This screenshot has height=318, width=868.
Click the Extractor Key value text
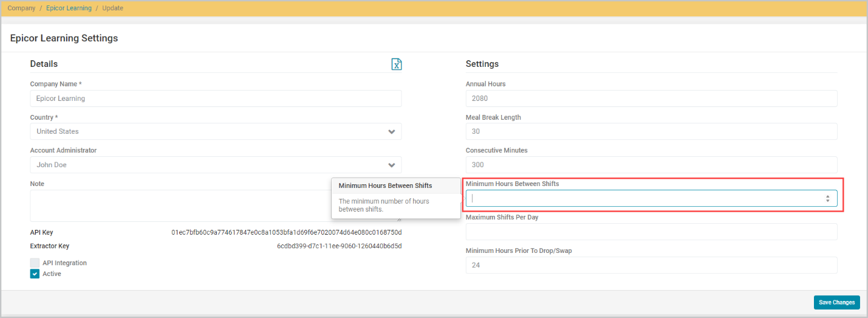(340, 246)
